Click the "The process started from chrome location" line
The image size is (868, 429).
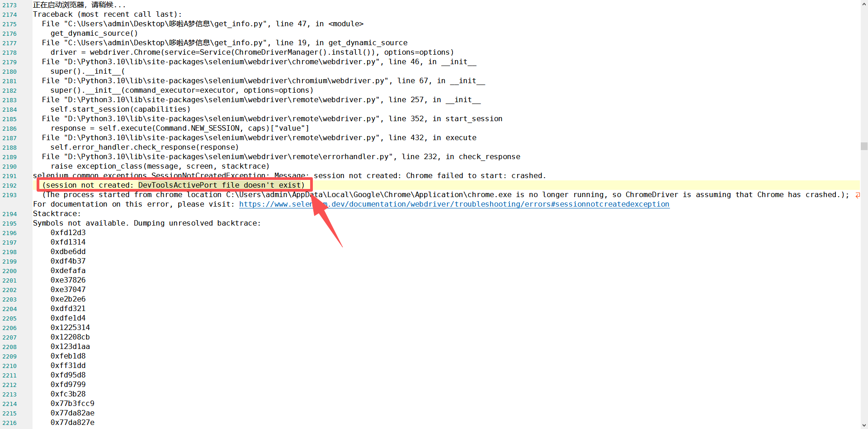[446, 195]
